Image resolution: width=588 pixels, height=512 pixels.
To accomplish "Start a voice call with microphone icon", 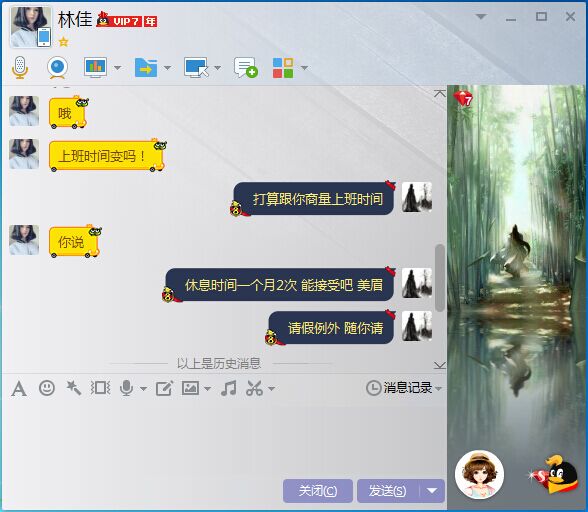I will pos(20,68).
